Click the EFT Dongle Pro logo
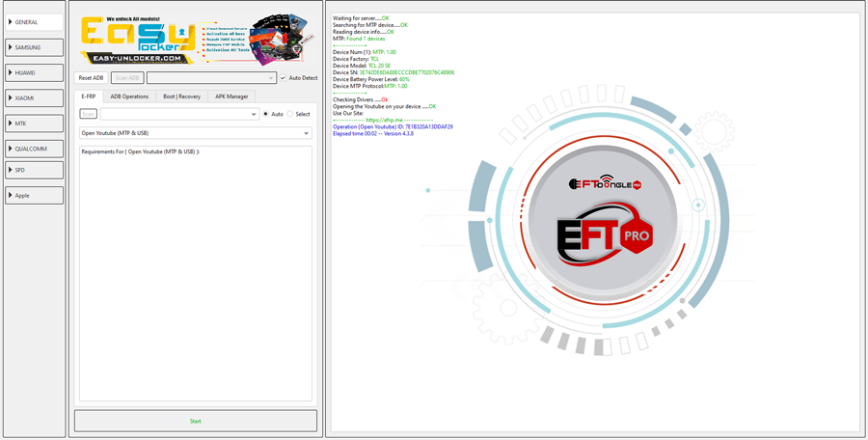868x440 pixels. pyautogui.click(x=605, y=184)
